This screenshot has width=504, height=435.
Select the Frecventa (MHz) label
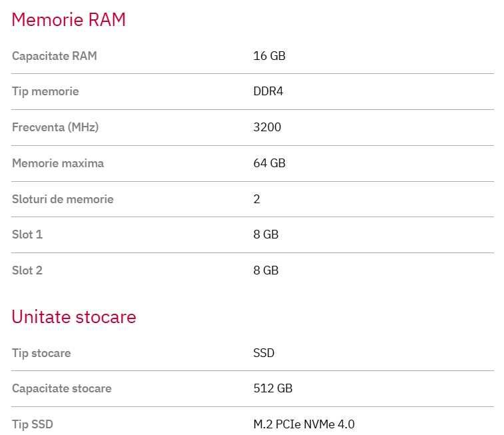[55, 127]
